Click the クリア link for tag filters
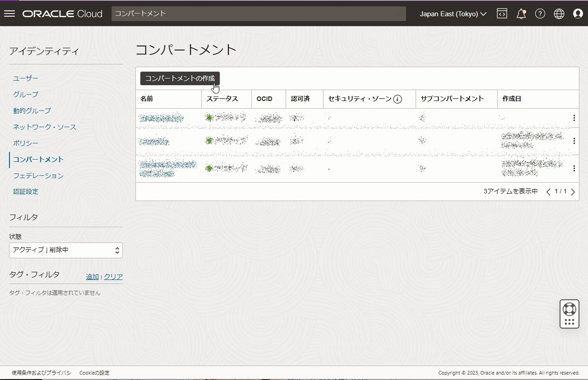Viewport: 588px width, 380px height. 113,276
